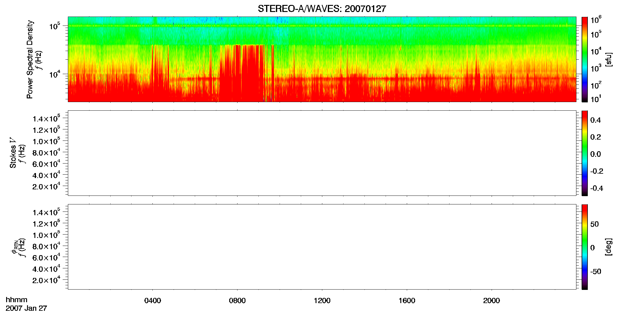
Task: Click the 1.4×10^5 tick in Stokes V panel
Action: point(46,118)
